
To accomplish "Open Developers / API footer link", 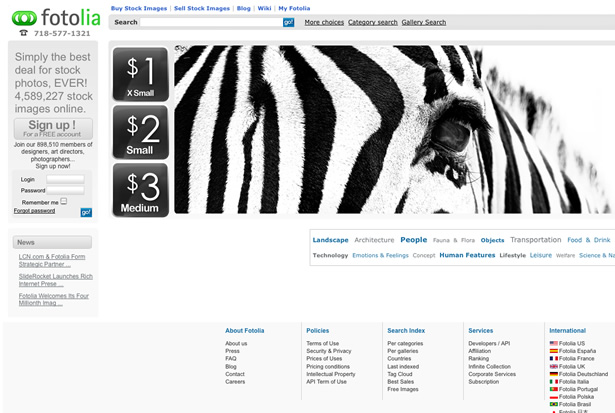I will point(489,343).
